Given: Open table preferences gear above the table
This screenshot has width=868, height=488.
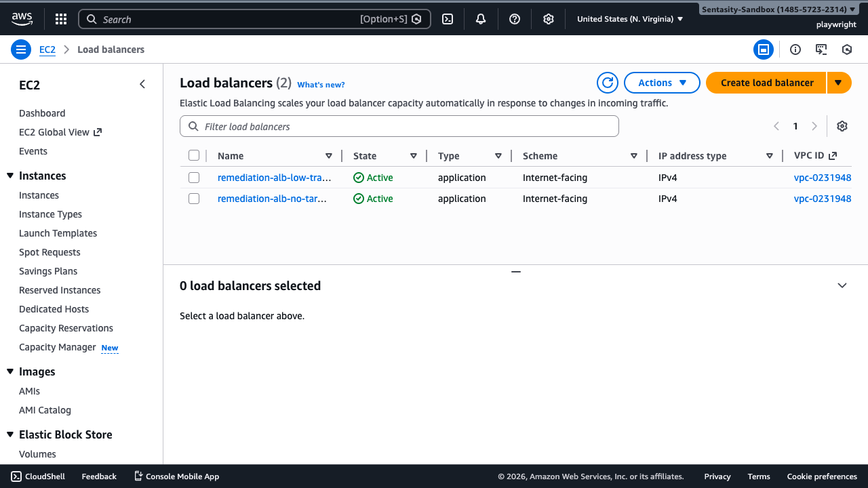Looking at the screenshot, I should (842, 126).
